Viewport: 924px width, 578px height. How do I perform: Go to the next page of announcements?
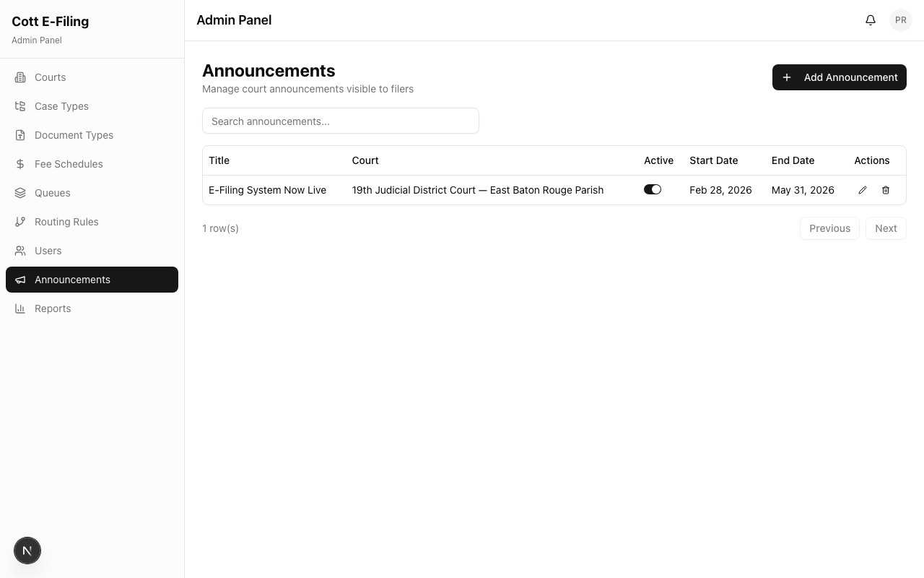click(x=886, y=228)
